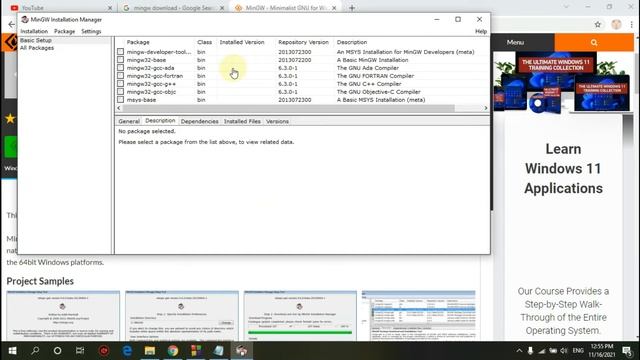
Task: Open Cortana circle on taskbar
Action: pyautogui.click(x=58, y=351)
